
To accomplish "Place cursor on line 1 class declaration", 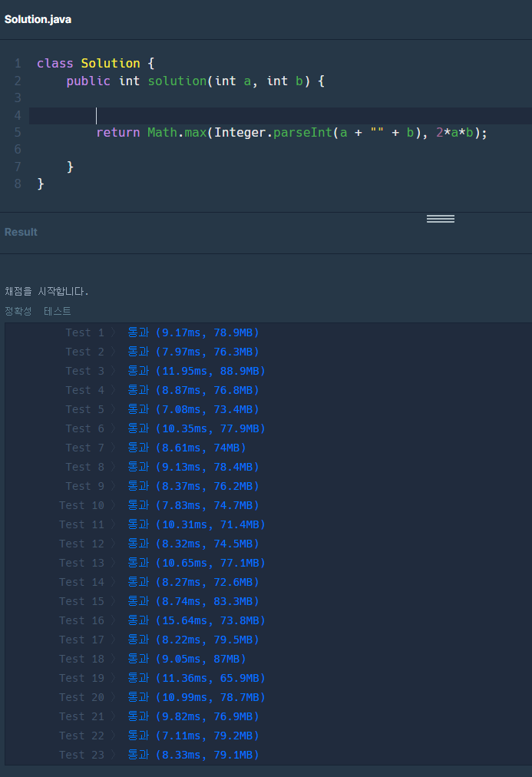I will (x=96, y=64).
